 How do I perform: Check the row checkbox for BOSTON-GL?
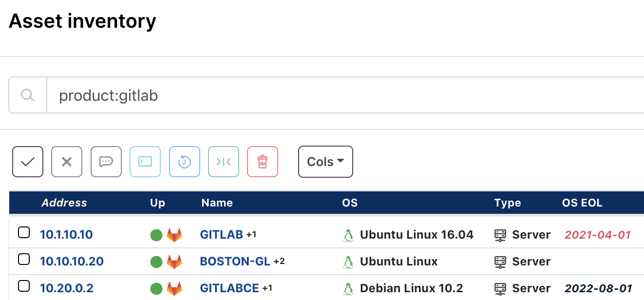[x=24, y=259]
